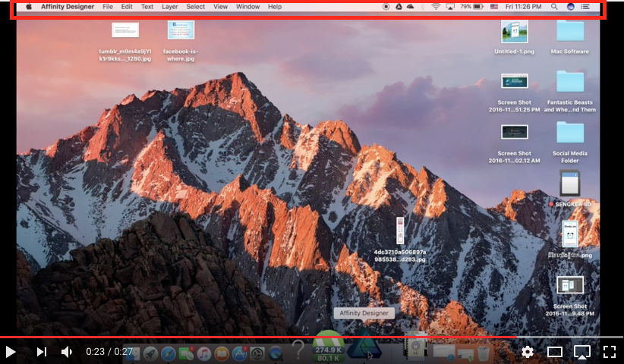Click the 79% battery indicator

pyautogui.click(x=472, y=7)
